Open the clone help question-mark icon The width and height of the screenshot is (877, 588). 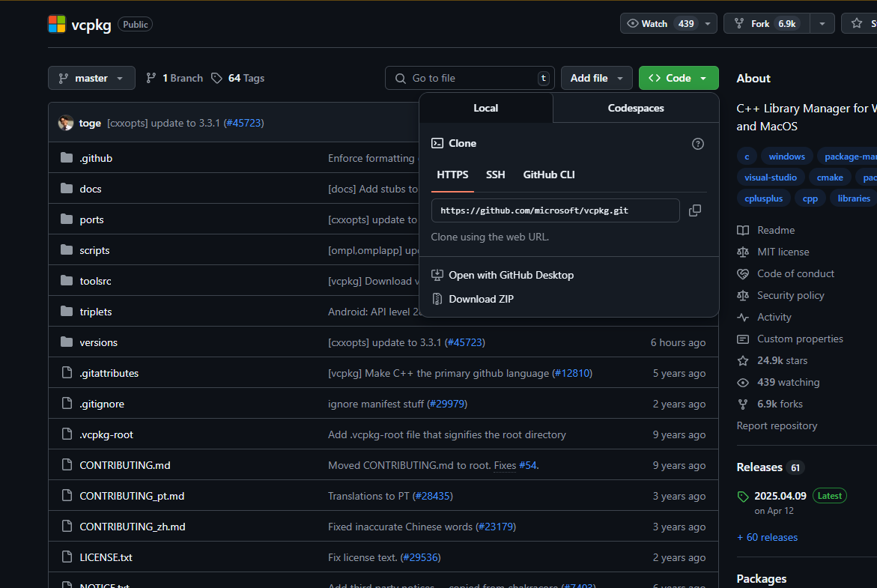[697, 144]
